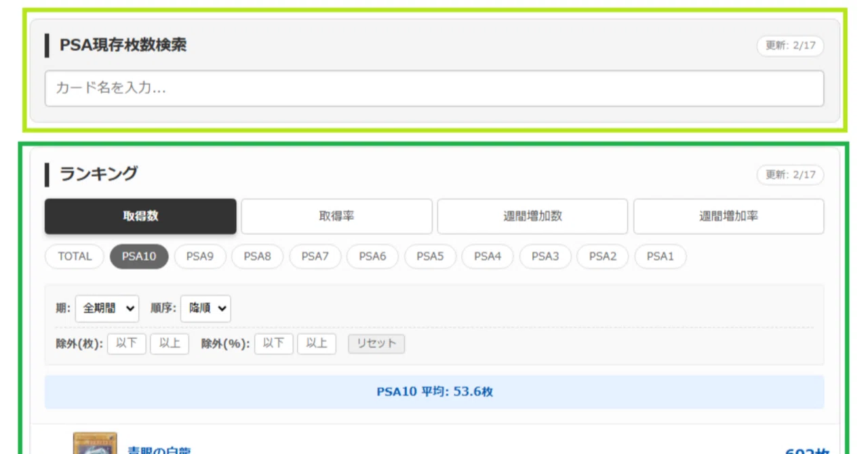Pick the PSA3 grade filter
868x454 pixels.
coord(545,257)
